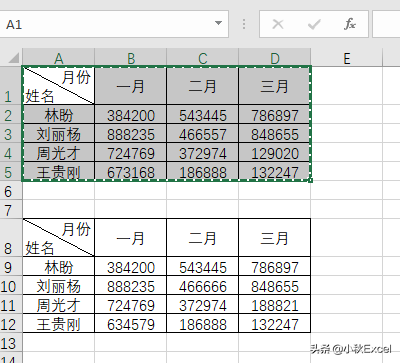Expand the Name Box dropdown arrow
This screenshot has width=400, height=363.
[218, 23]
